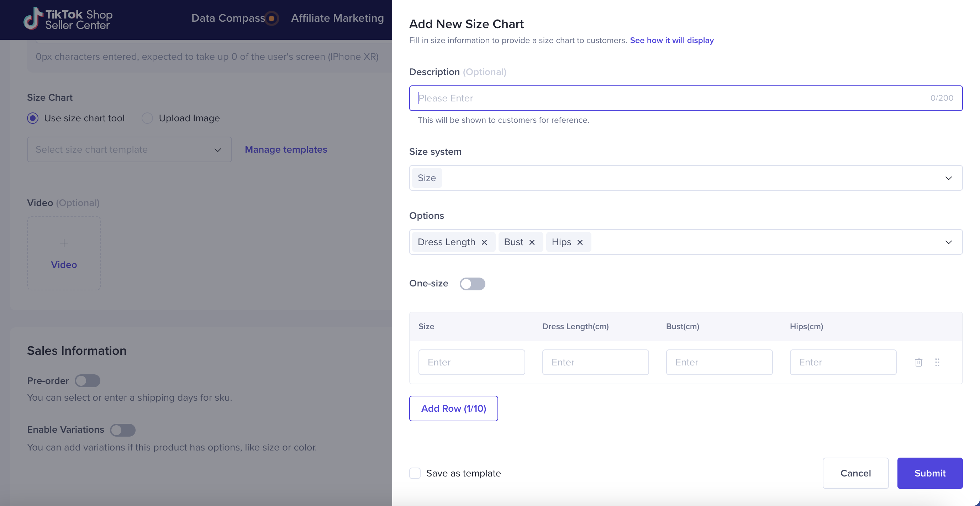The height and width of the screenshot is (506, 980).
Task: Toggle the Pre-order switch
Action: (x=87, y=381)
